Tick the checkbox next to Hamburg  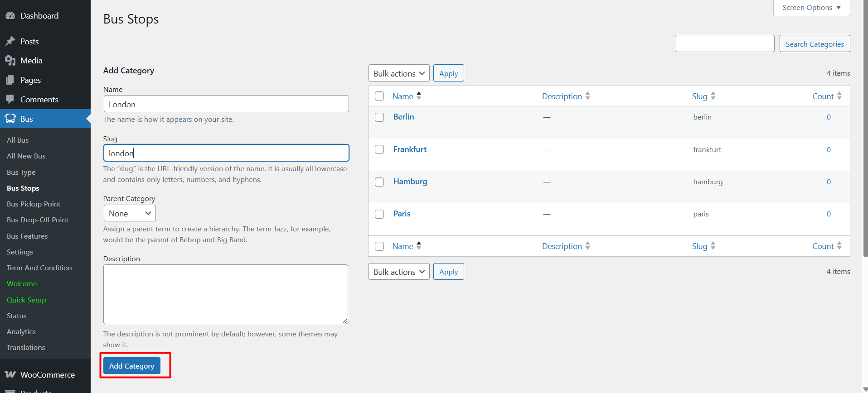pos(379,182)
